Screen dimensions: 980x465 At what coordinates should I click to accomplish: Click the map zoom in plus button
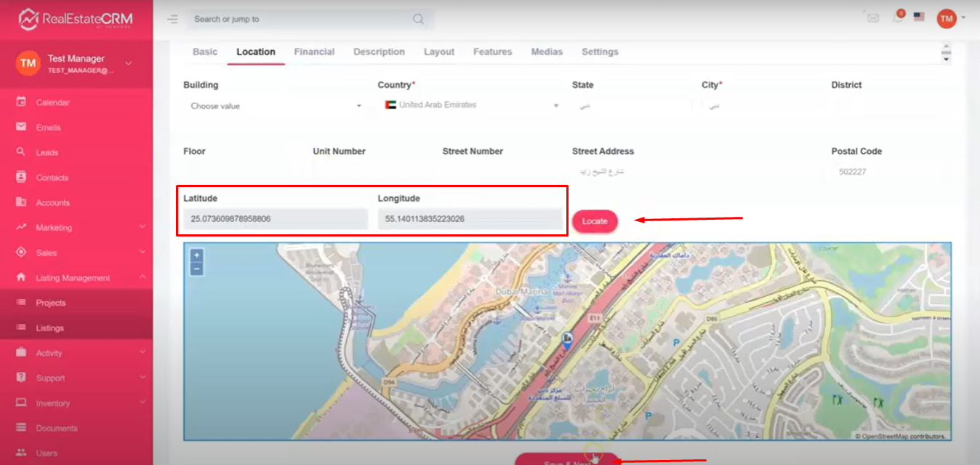[x=196, y=255]
